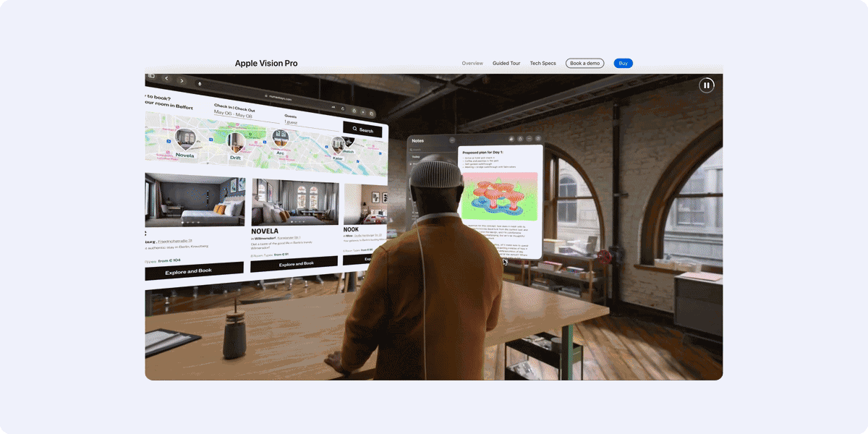Click Explore and Book under the NOVELA hotel

pyautogui.click(x=294, y=263)
